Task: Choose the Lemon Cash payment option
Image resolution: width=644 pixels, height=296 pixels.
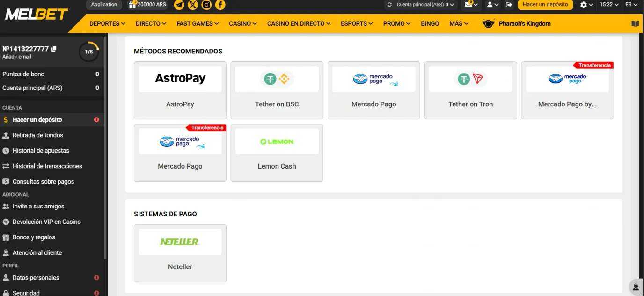Action: coord(277,153)
